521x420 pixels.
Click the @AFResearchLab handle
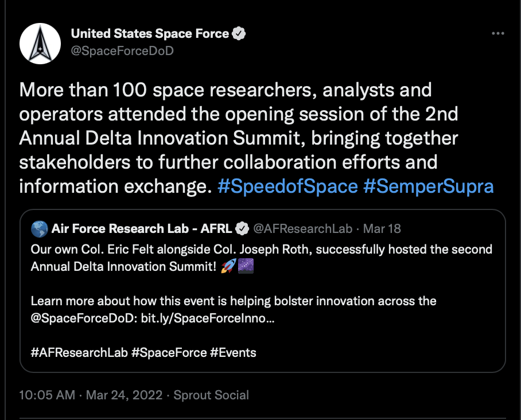(303, 228)
